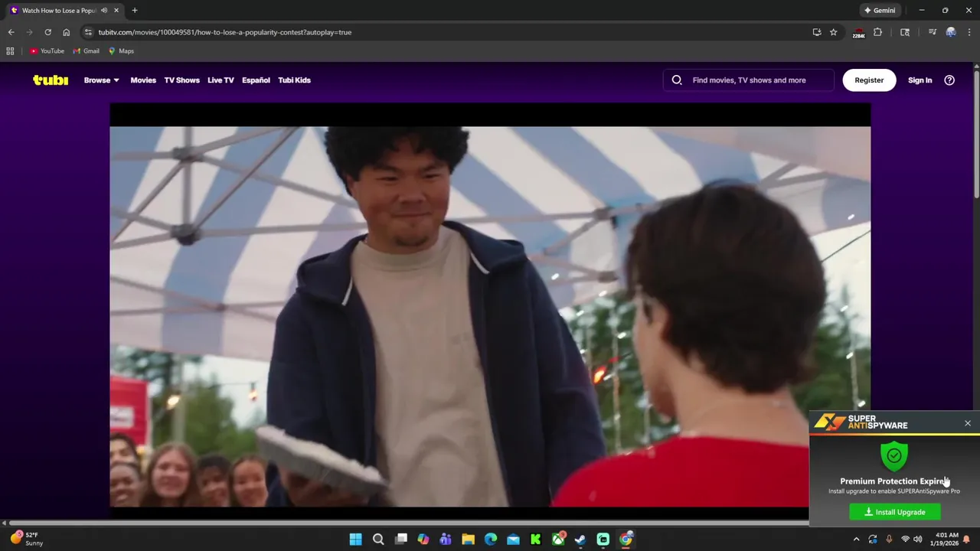Viewport: 980px width, 551px height.
Task: Click the Chrome icon on the taskbar
Action: 626,540
